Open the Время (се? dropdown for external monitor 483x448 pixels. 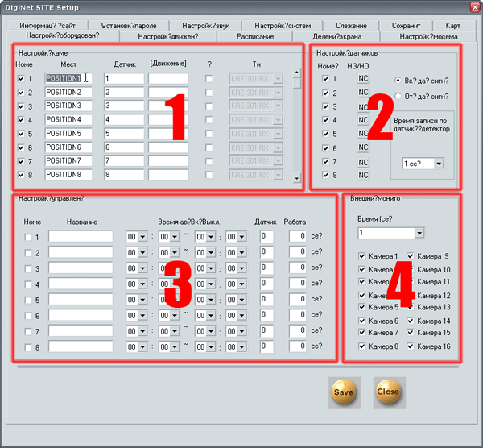click(x=419, y=233)
